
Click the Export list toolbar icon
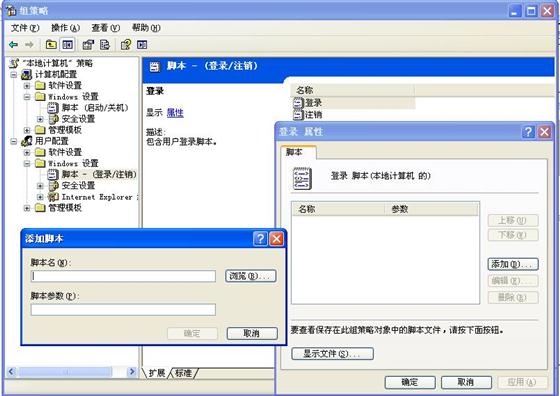(105, 45)
